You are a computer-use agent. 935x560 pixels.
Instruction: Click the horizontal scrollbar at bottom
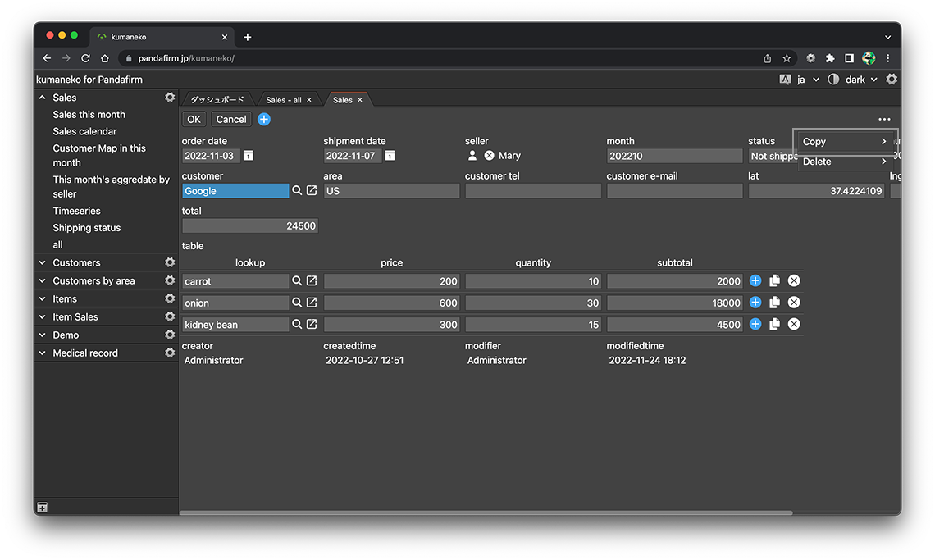pyautogui.click(x=486, y=513)
